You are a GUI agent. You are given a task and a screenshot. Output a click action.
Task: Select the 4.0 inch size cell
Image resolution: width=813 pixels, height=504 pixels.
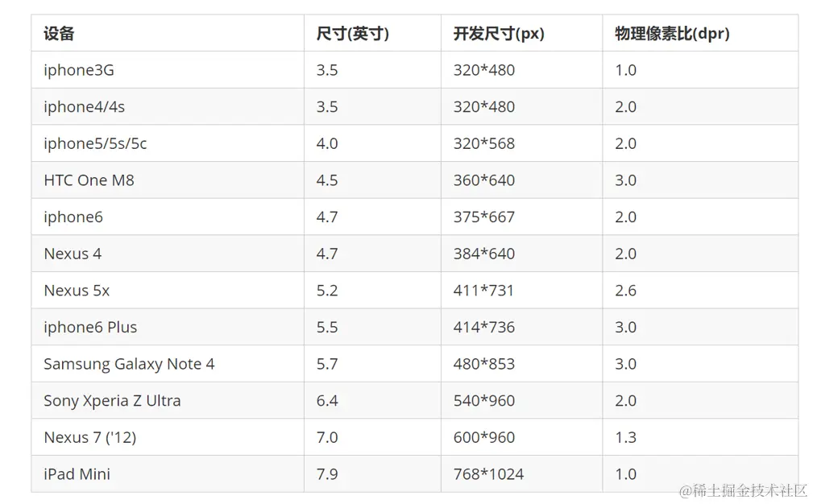(x=372, y=143)
